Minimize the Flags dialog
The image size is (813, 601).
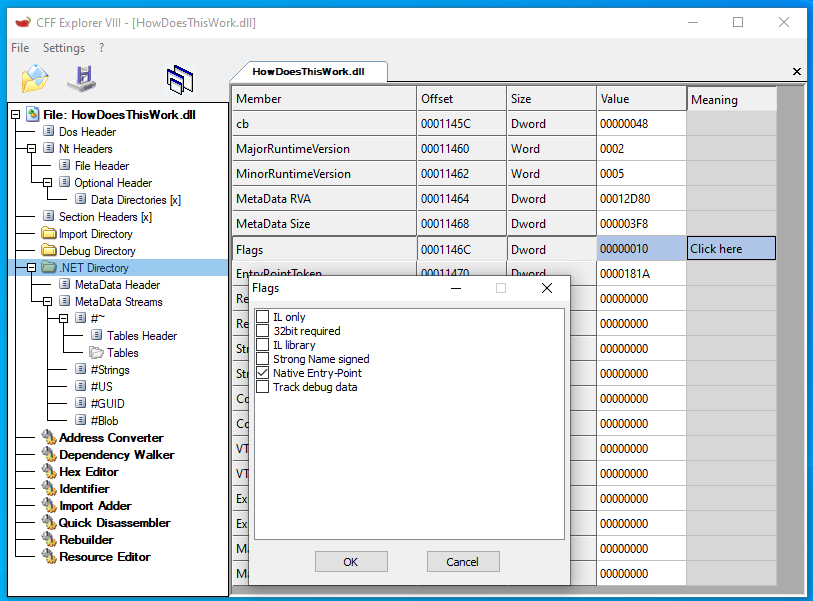pyautogui.click(x=456, y=288)
